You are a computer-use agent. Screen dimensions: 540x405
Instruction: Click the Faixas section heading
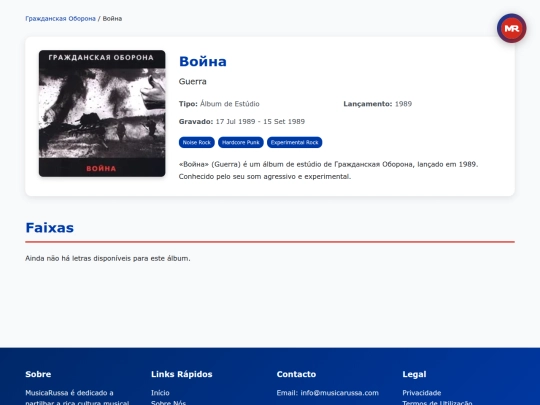50,228
